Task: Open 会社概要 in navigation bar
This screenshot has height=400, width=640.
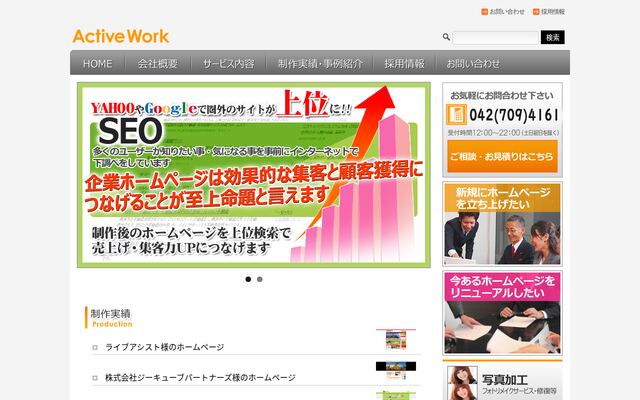Action: pyautogui.click(x=158, y=64)
